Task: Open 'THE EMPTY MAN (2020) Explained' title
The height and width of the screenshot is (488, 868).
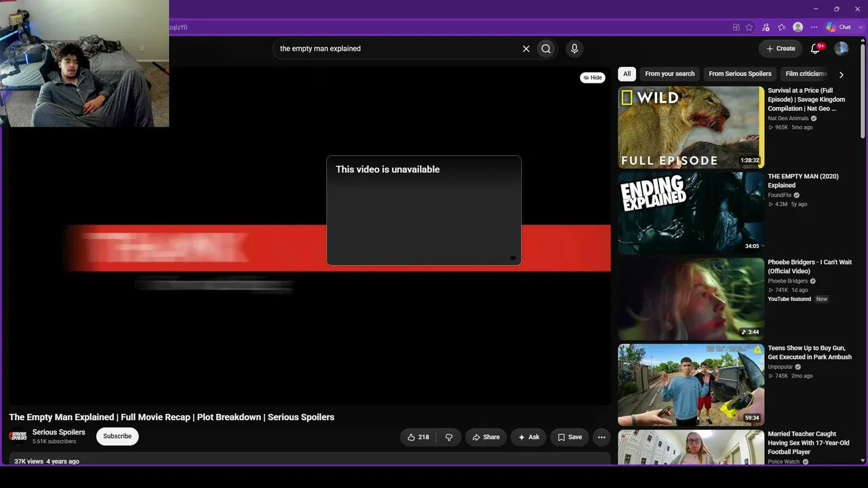Action: coord(803,181)
